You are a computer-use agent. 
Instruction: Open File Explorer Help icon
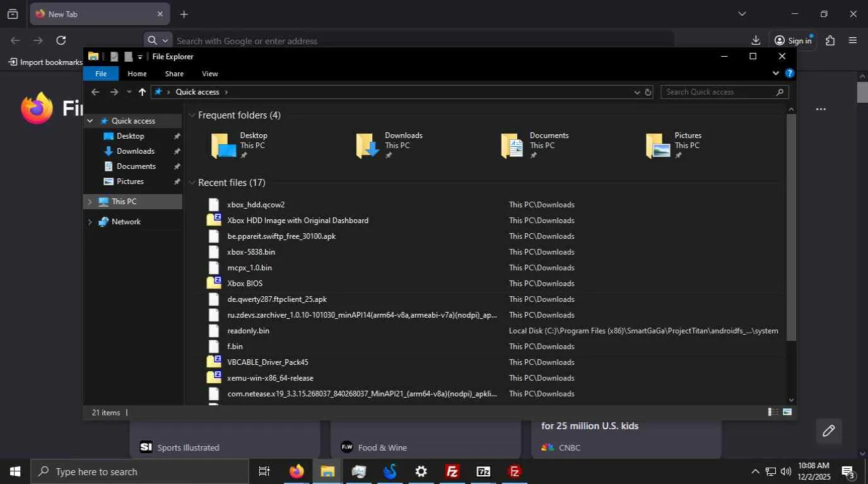(x=789, y=73)
